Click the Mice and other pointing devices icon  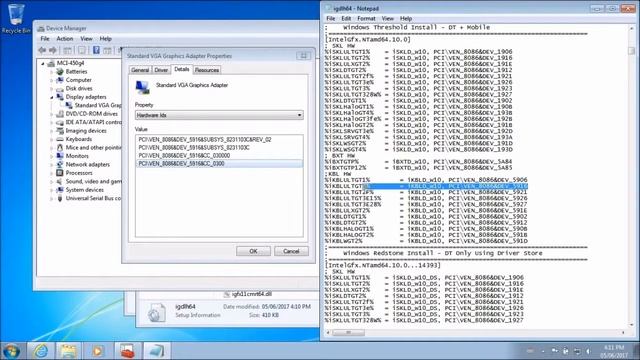pyautogui.click(x=60, y=148)
